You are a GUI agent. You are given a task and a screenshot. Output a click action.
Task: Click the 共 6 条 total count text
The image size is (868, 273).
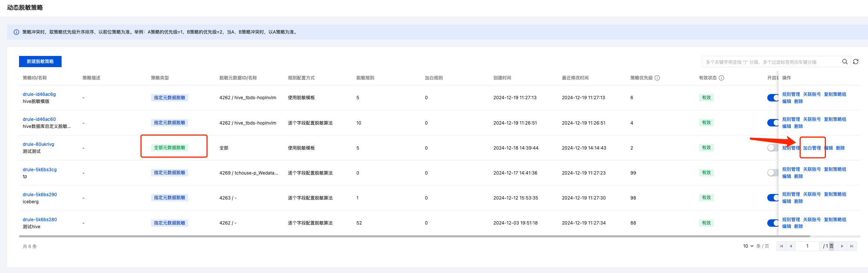(x=30, y=247)
